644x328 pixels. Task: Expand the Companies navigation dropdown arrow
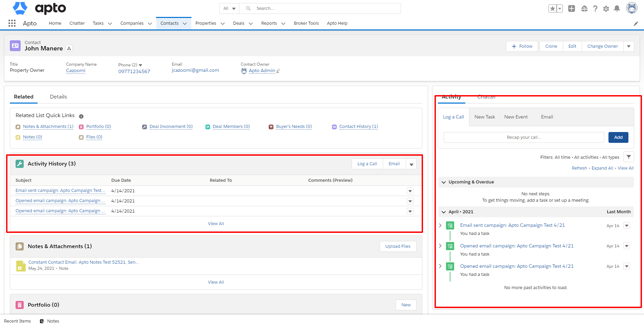(x=150, y=23)
